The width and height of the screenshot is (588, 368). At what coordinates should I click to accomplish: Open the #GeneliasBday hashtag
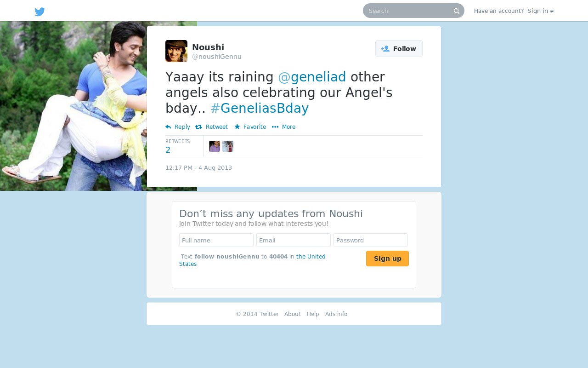[x=260, y=108]
